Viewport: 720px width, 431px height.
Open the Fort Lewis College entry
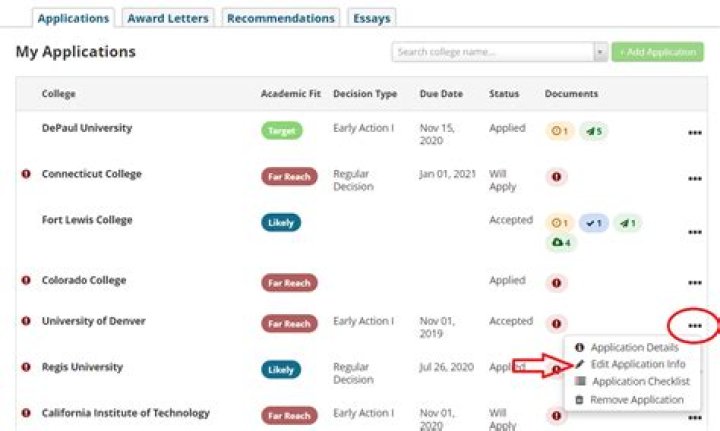tap(87, 220)
